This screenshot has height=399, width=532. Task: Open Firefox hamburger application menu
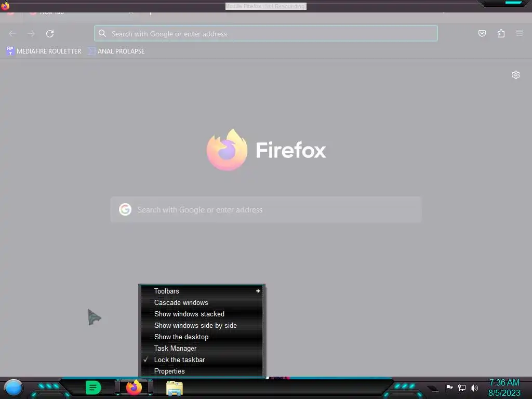pyautogui.click(x=519, y=33)
